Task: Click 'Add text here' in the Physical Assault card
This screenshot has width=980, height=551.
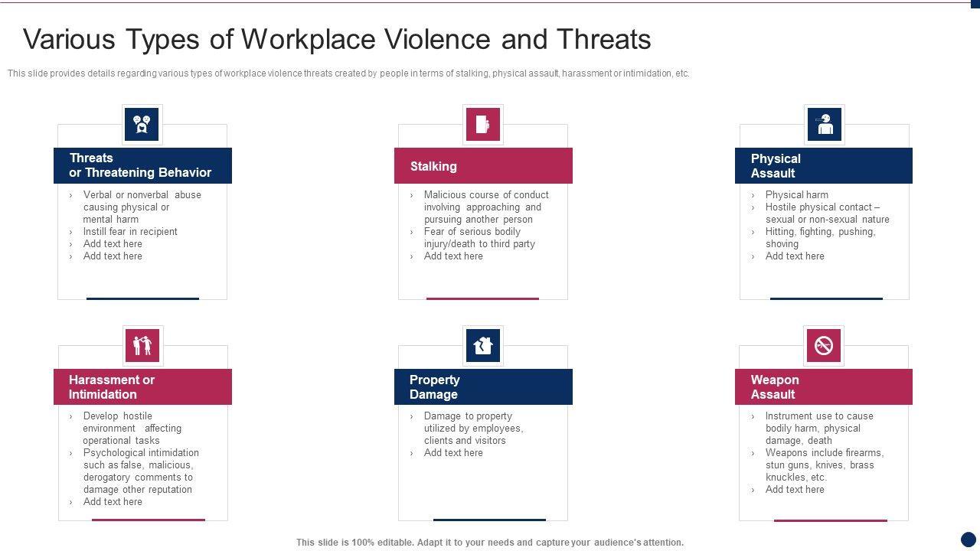Action: tap(795, 256)
